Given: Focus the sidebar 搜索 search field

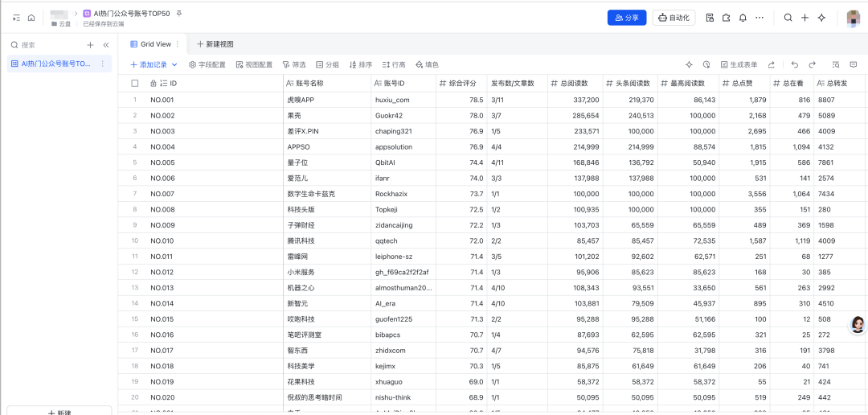Looking at the screenshot, I should pyautogui.click(x=44, y=45).
